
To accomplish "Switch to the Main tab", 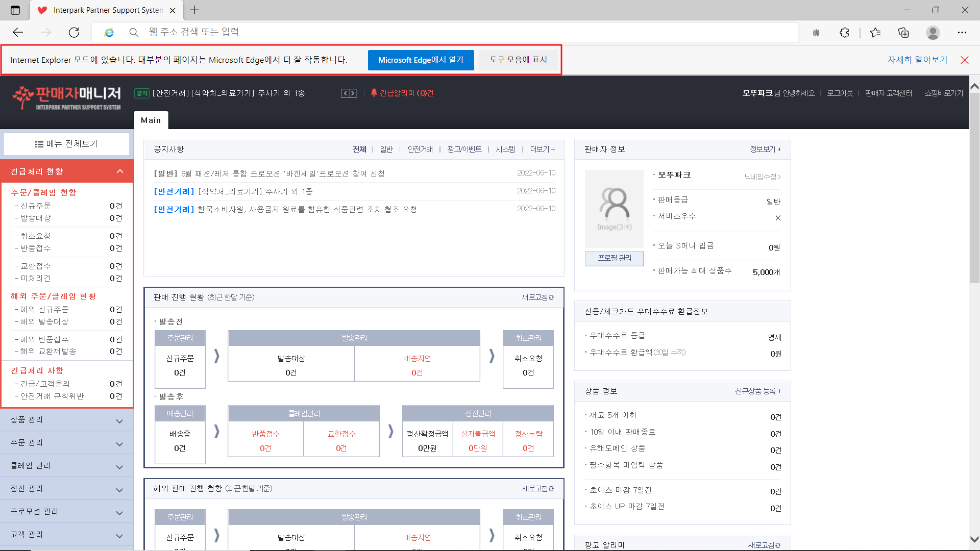I will pos(151,120).
